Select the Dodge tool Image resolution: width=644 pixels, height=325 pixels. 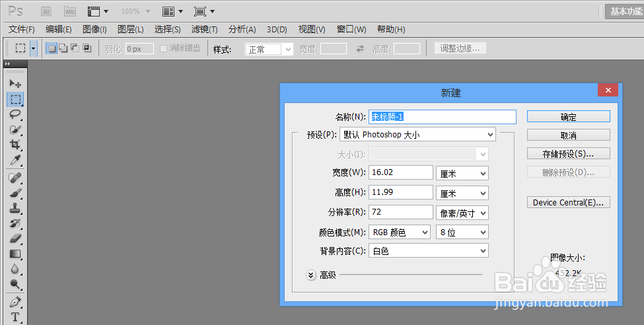[15, 284]
